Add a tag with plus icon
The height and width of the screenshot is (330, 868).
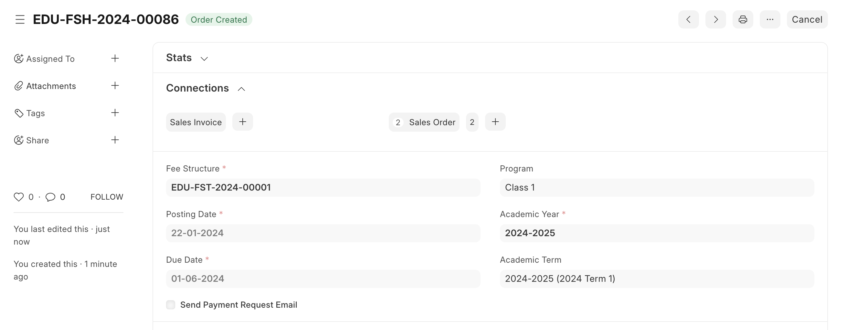(x=115, y=113)
